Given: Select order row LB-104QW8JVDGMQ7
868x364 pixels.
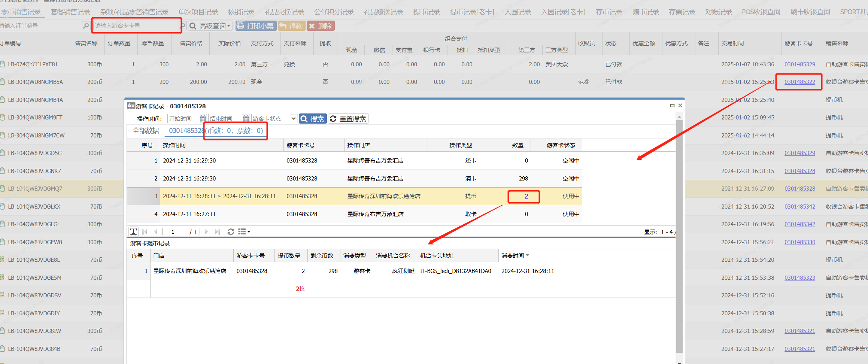Looking at the screenshot, I should pos(62,188).
